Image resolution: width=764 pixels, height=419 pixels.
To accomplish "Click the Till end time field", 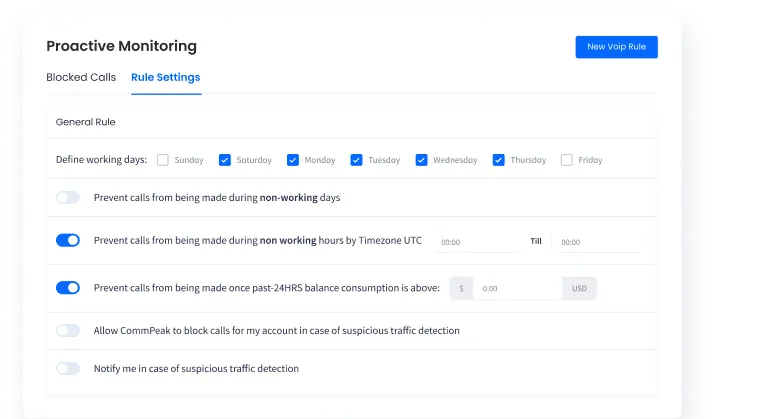I will point(595,242).
